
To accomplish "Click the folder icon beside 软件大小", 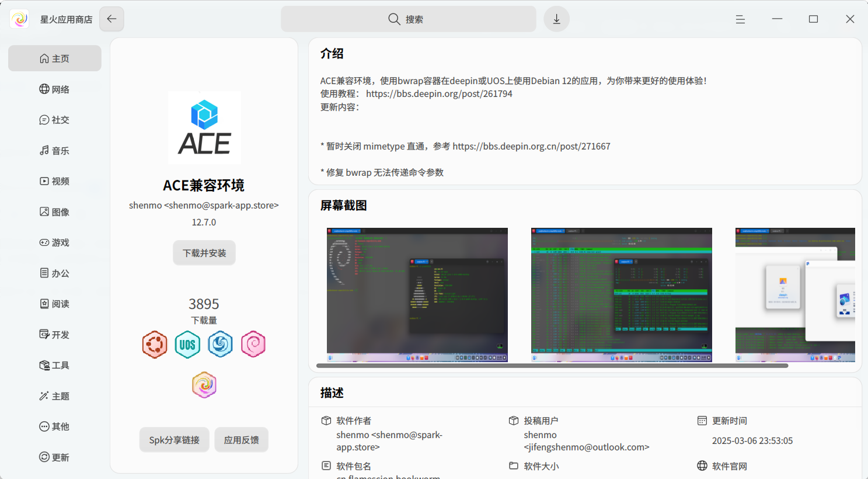I will 514,466.
